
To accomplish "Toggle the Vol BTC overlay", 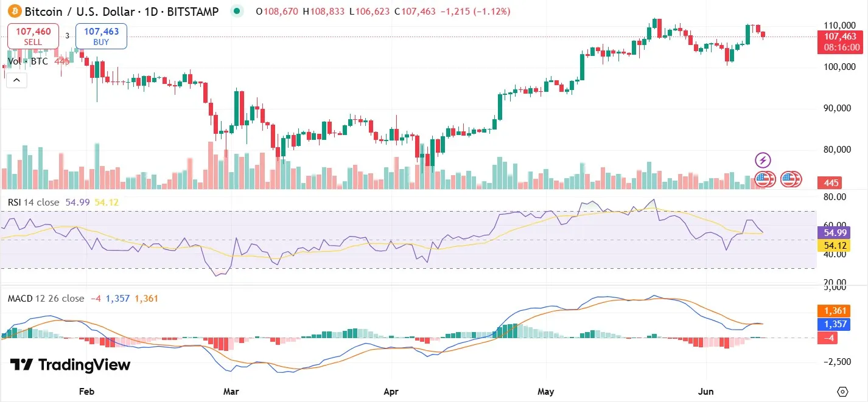I will [27, 61].
